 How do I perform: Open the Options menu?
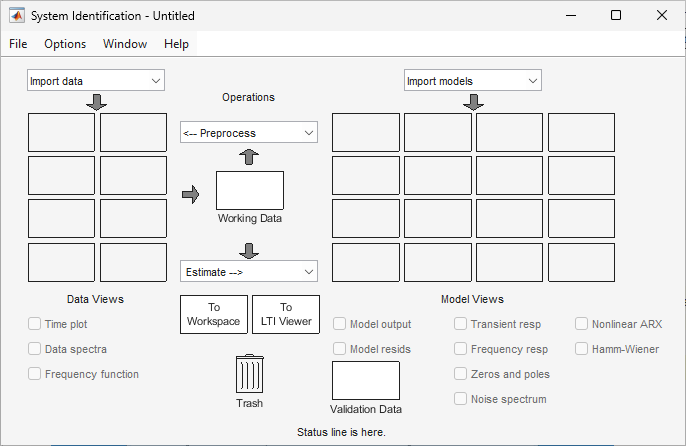coord(65,44)
